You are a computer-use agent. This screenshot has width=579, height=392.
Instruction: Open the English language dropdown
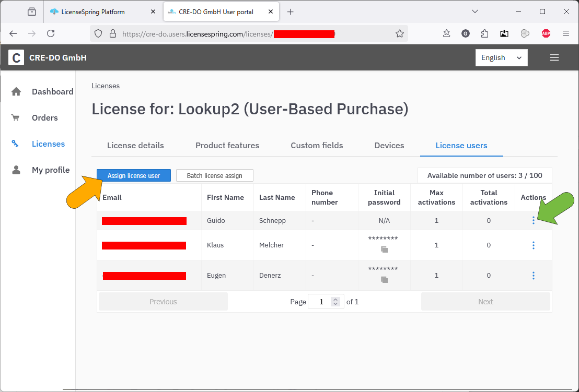tap(502, 57)
